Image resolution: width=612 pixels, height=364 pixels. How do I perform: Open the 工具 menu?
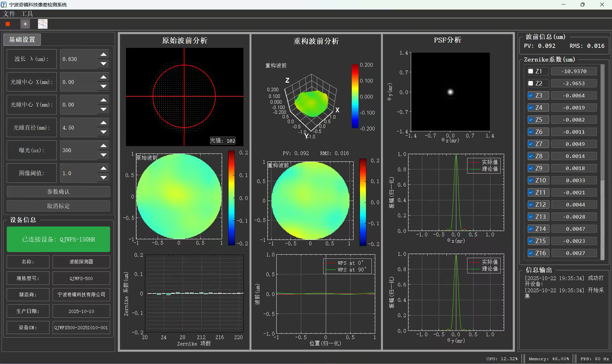point(27,14)
